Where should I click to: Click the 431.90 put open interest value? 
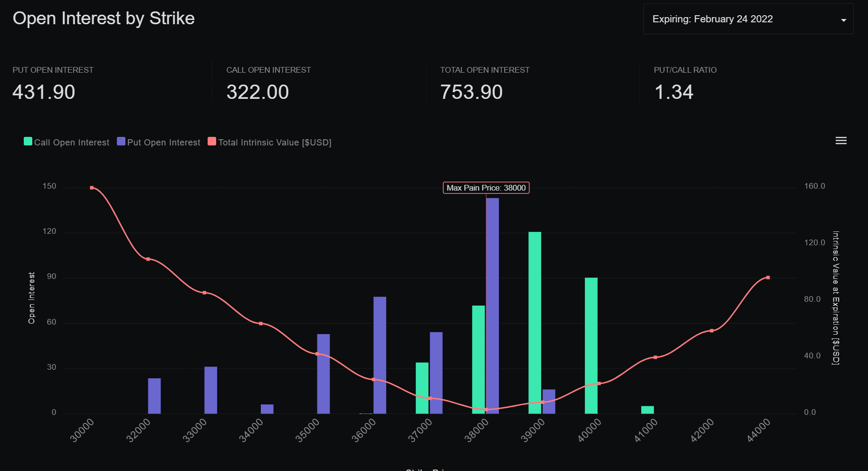44,92
